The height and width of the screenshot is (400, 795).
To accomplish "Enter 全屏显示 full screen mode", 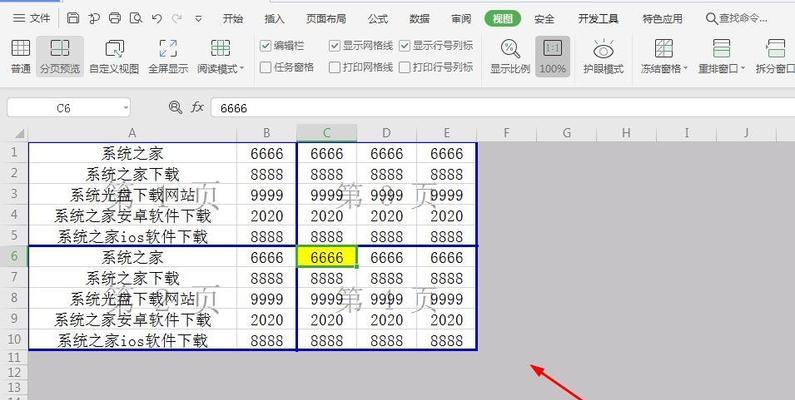I will tap(168, 56).
